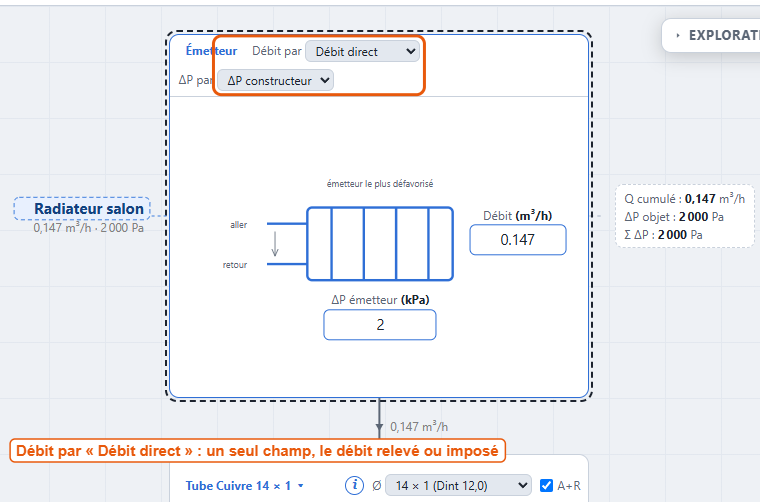The width and height of the screenshot is (760, 502).
Task: Click the diameter Ø symbol
Action: click(x=377, y=486)
